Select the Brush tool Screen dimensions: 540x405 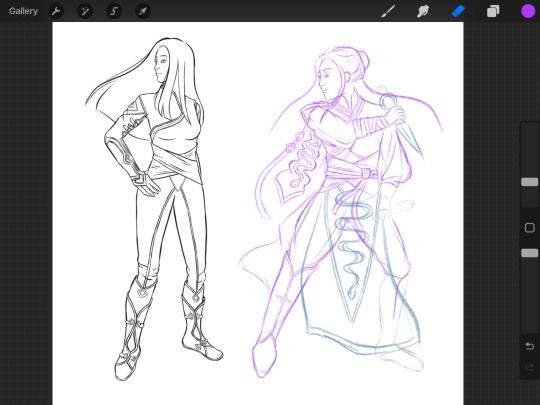click(388, 11)
